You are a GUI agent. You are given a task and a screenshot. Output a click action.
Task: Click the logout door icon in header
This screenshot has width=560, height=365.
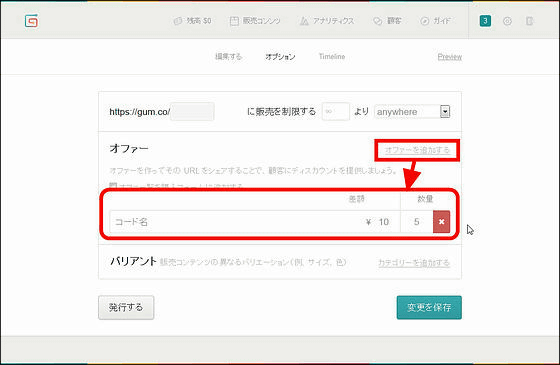pos(530,21)
